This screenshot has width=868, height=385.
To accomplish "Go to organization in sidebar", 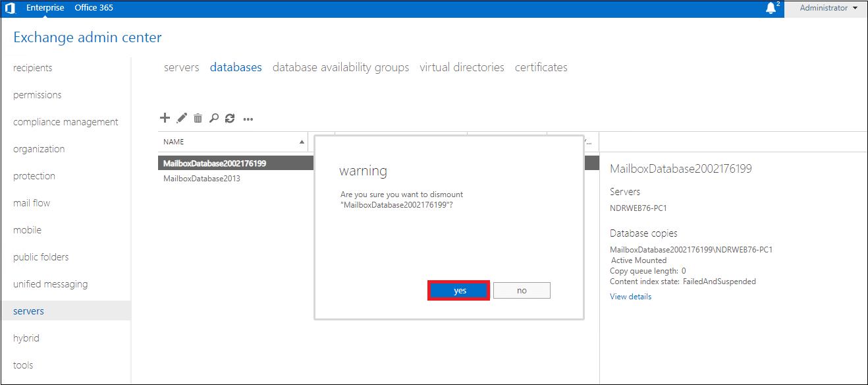I will click(39, 149).
